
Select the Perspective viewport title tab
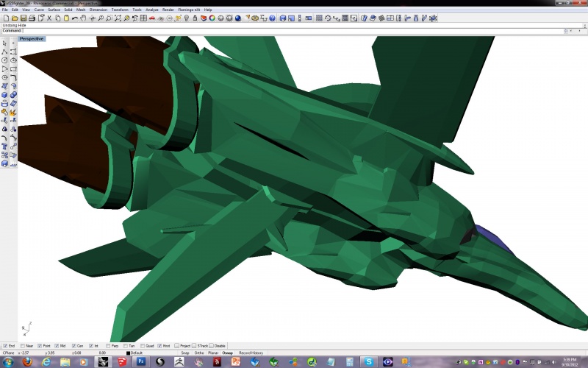32,39
